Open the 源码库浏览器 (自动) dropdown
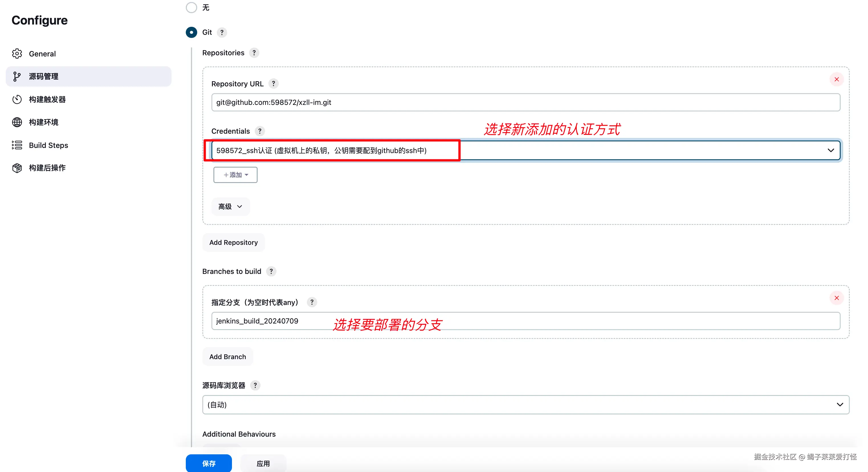The image size is (868, 472). pos(526,404)
